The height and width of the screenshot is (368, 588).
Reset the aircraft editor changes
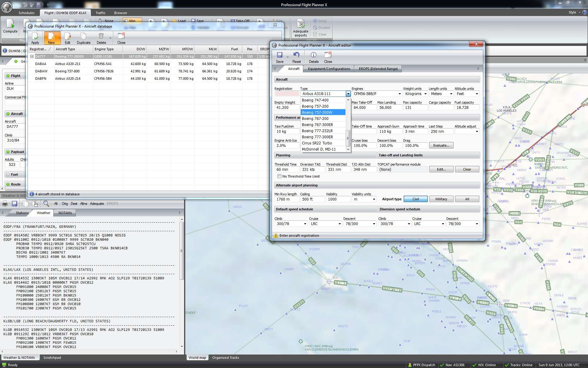[296, 57]
